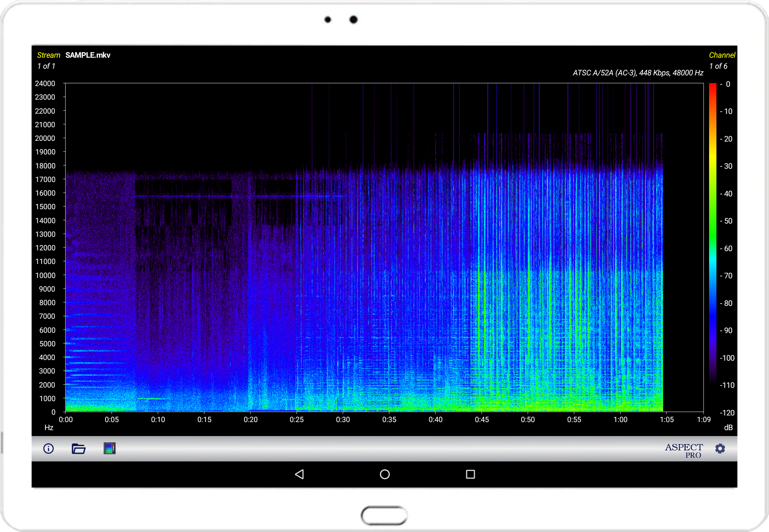Tap the Android home circle button
Viewport: 769px width, 532px height.
tap(385, 474)
